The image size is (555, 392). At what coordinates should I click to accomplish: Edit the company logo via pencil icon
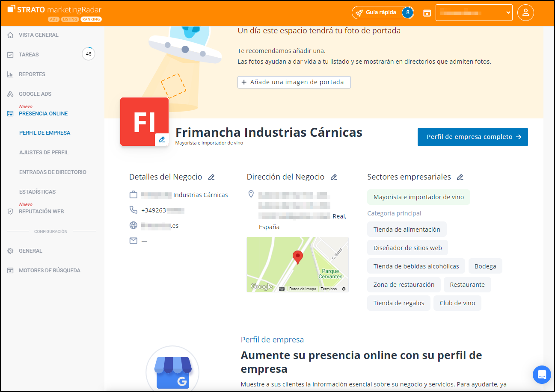[x=162, y=139]
